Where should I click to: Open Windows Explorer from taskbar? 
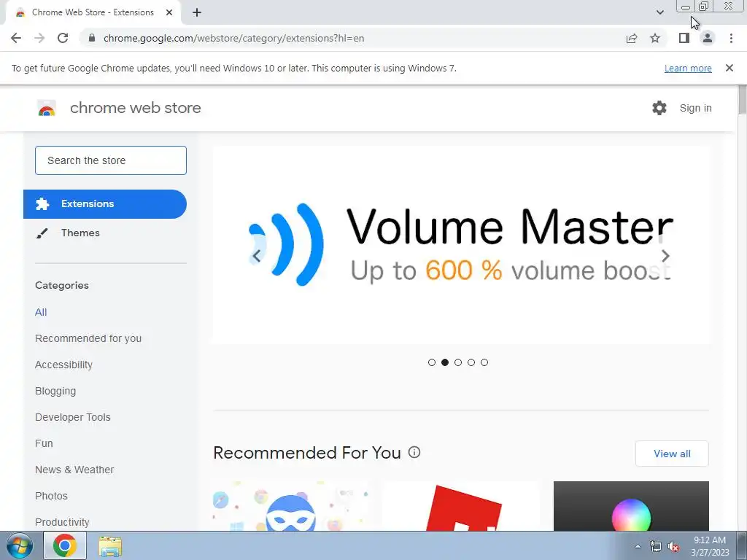[x=110, y=546]
